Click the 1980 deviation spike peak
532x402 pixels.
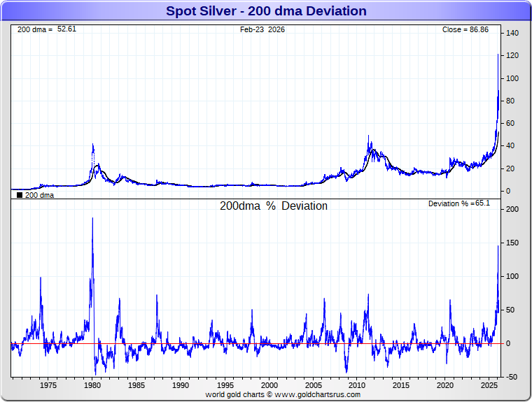coord(92,219)
